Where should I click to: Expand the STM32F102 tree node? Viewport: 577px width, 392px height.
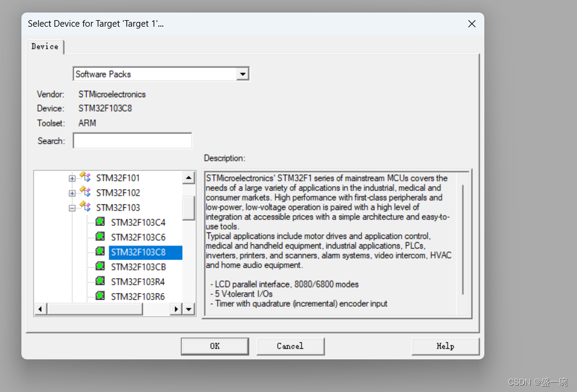[x=72, y=193]
